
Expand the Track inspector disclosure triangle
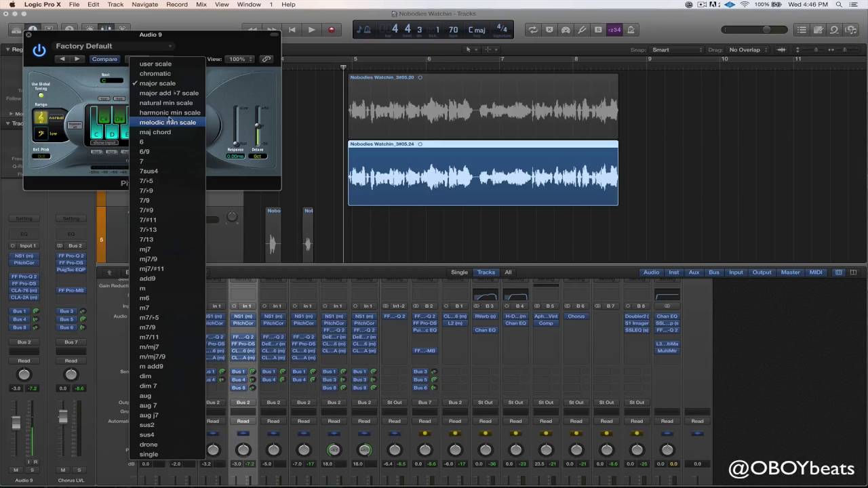pos(7,123)
